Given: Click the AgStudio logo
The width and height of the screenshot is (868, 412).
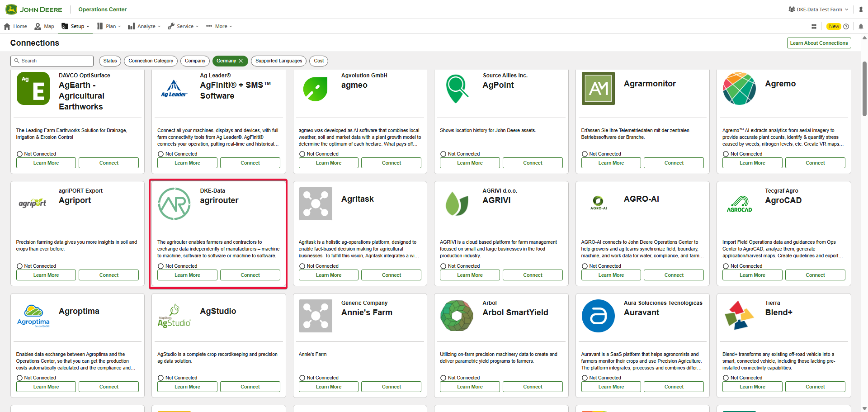Looking at the screenshot, I should point(174,316).
